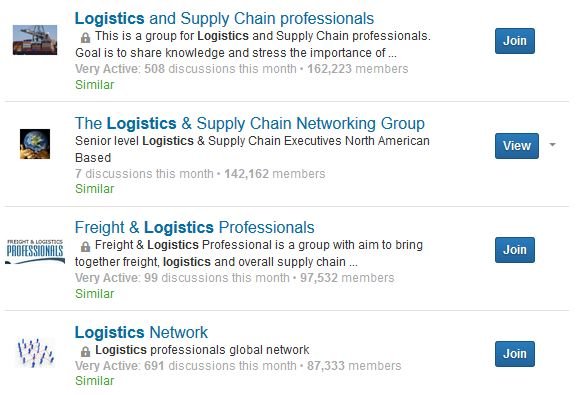Open The Logistics & Supply Chain Networking Group link
Screen dimensions: 578x395
point(250,123)
